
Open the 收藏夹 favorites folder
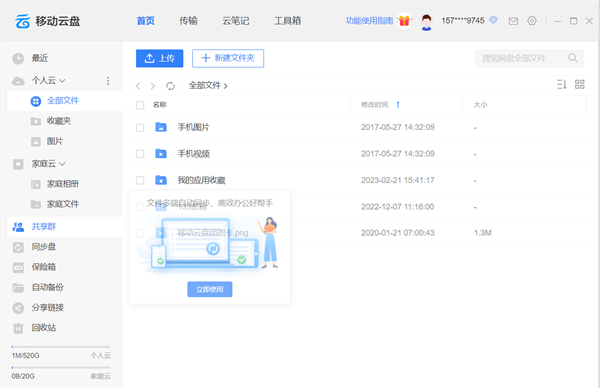[59, 121]
